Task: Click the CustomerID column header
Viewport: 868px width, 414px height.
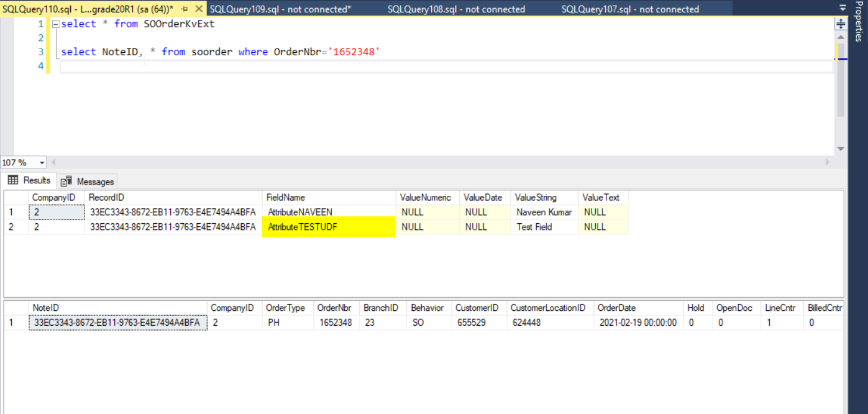Action: (x=478, y=308)
